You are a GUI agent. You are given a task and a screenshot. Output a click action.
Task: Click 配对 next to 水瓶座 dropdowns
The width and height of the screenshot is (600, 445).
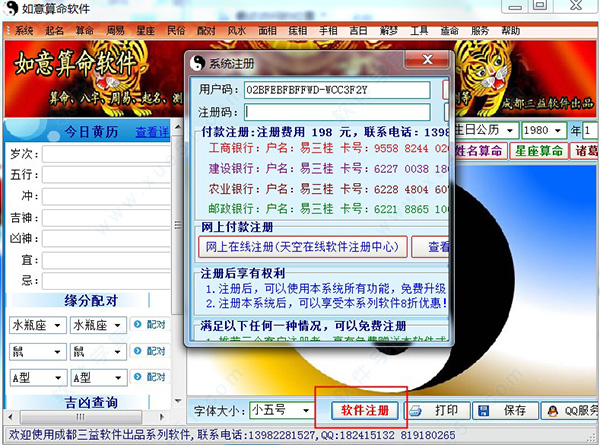pos(150,325)
